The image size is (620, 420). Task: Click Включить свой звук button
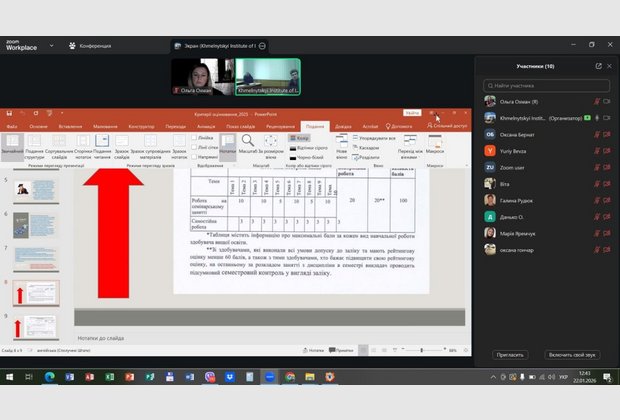572,355
